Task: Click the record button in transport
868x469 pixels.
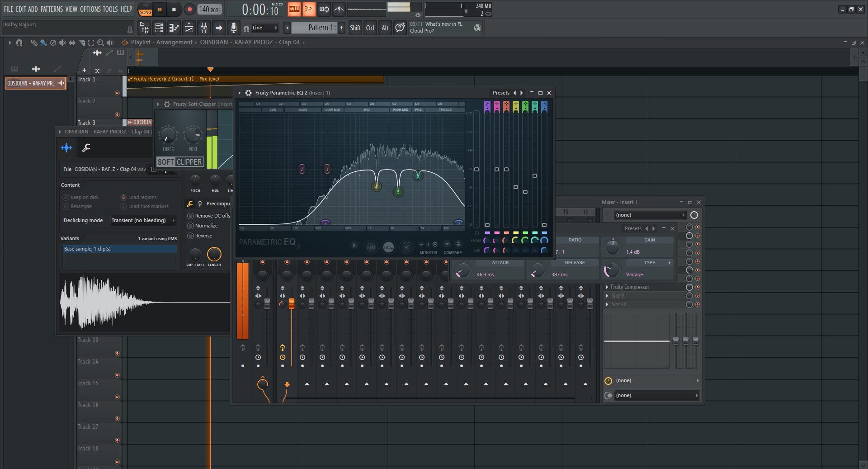Action: click(x=189, y=9)
